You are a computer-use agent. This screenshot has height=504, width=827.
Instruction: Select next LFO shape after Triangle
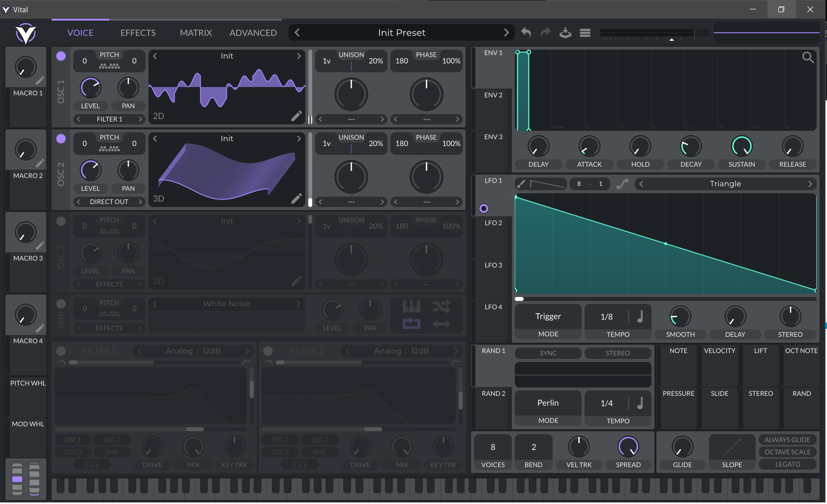(810, 184)
